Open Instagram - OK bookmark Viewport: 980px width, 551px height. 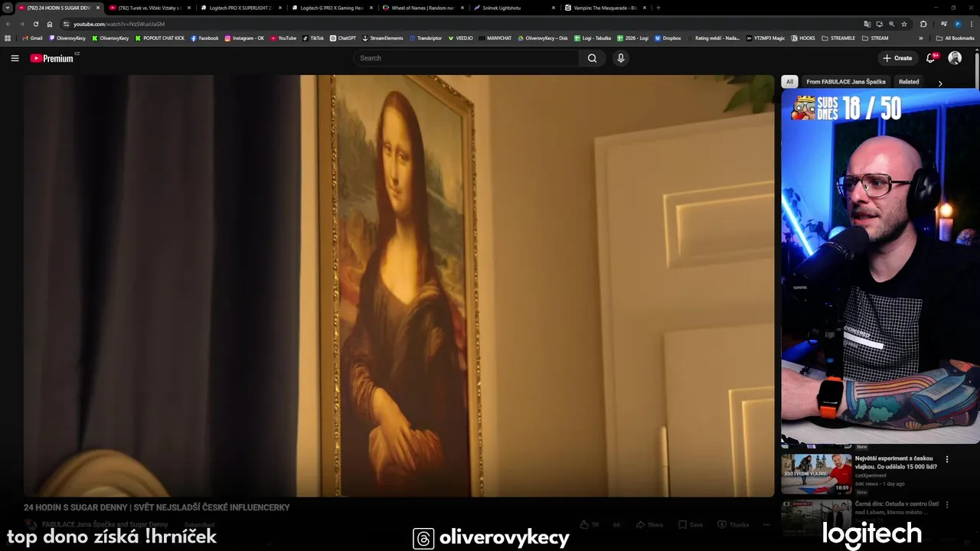[x=244, y=38]
